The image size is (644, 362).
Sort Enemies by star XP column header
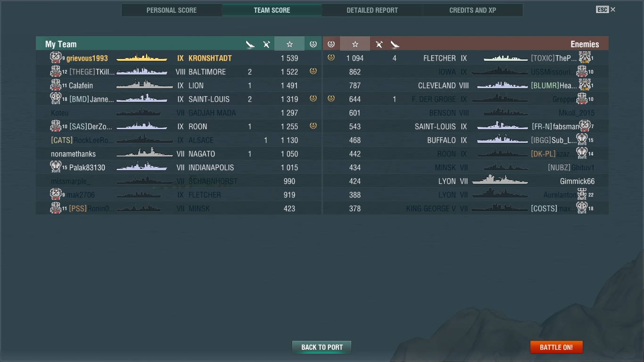tap(355, 44)
